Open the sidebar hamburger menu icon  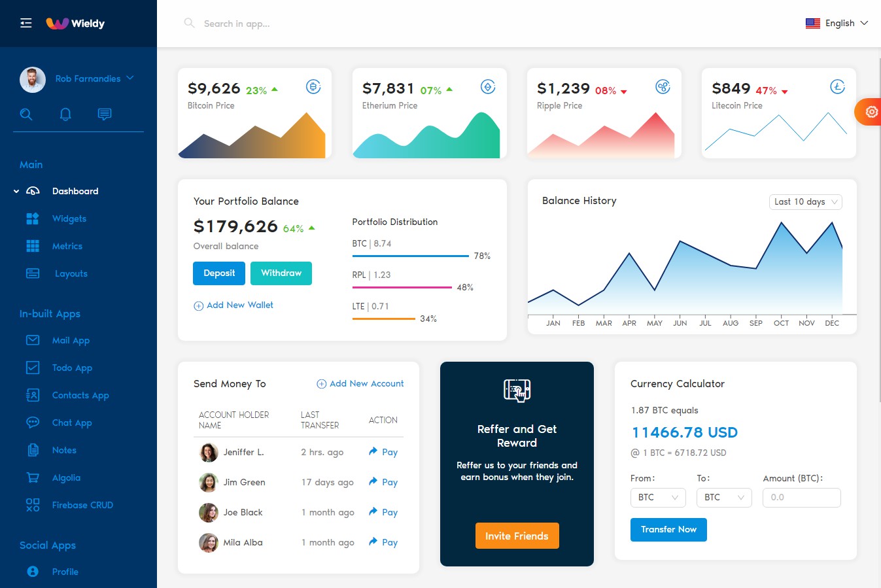(26, 23)
